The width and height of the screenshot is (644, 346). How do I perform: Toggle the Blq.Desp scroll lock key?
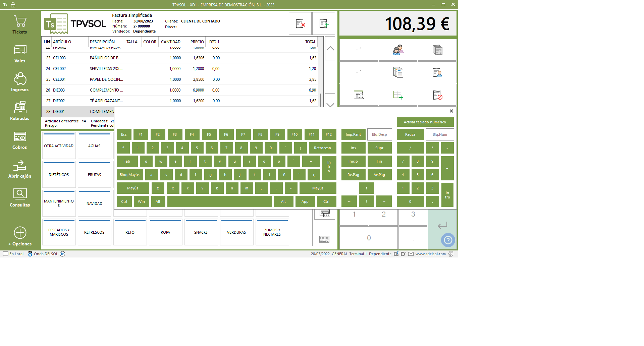tap(379, 134)
